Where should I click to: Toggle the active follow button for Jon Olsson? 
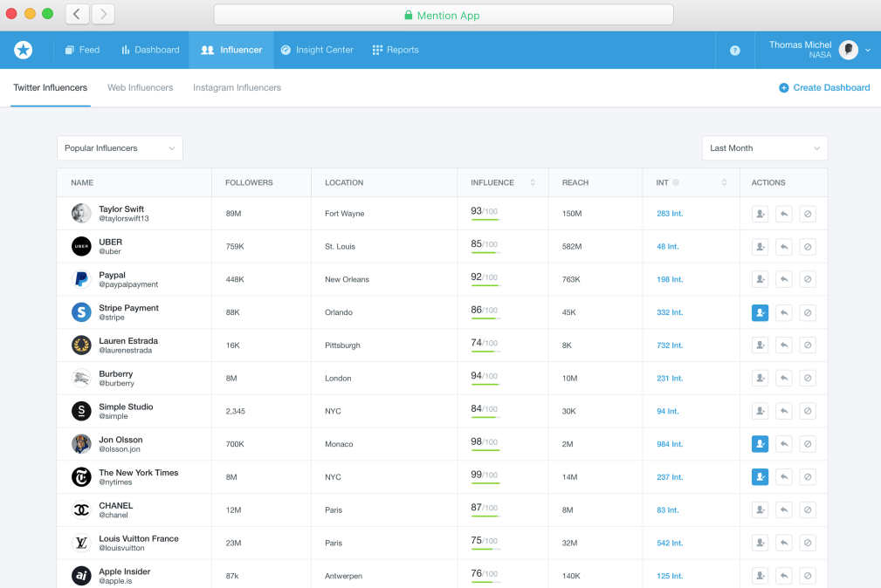click(761, 444)
